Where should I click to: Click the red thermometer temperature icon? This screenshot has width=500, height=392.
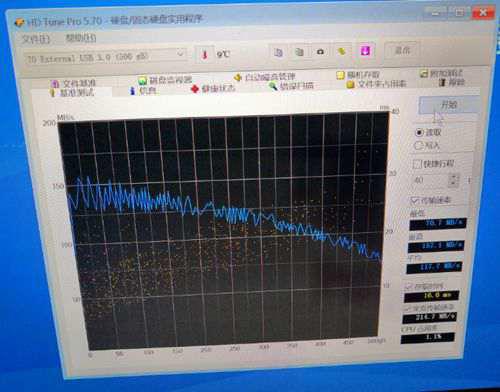click(x=205, y=54)
